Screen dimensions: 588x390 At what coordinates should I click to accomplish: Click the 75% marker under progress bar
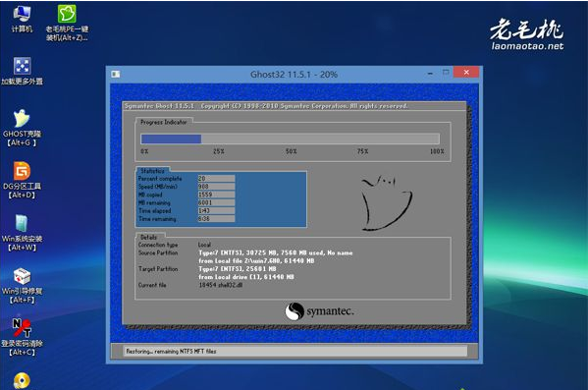pos(362,151)
